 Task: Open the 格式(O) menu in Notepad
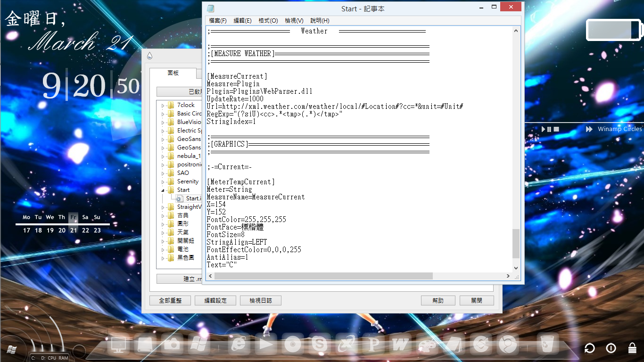[268, 21]
